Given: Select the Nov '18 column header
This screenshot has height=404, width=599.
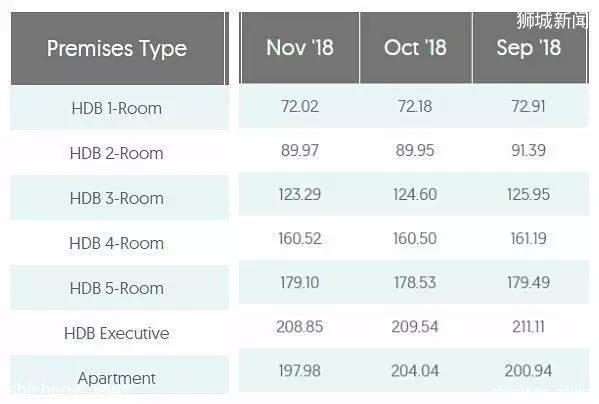Looking at the screenshot, I should tap(300, 48).
